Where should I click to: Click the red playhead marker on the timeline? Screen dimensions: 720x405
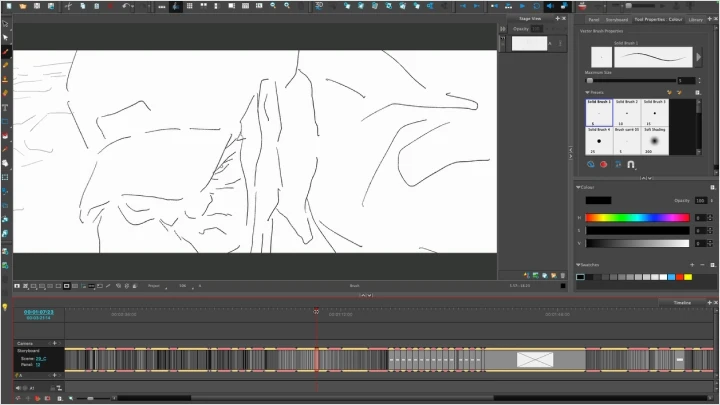316,311
